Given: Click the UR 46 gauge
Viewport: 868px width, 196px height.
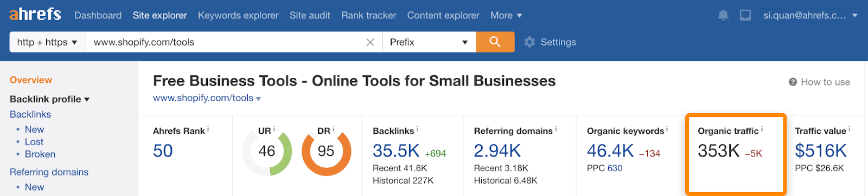Looking at the screenshot, I should (x=267, y=151).
